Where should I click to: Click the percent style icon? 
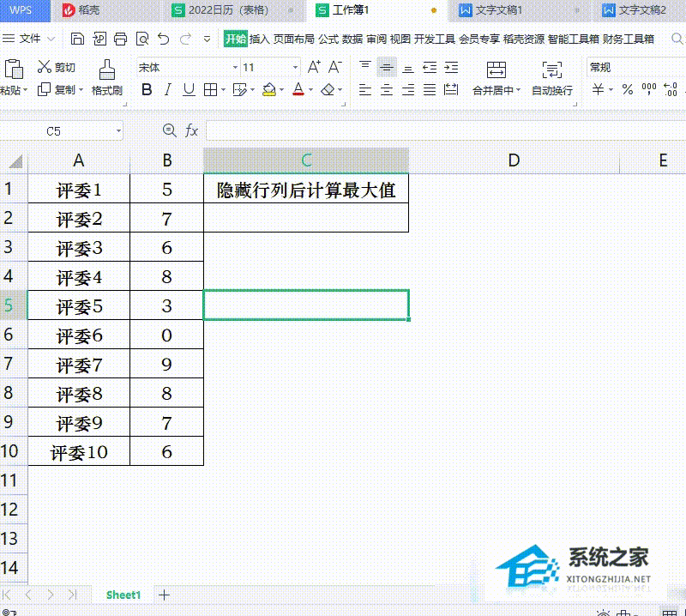point(628,90)
